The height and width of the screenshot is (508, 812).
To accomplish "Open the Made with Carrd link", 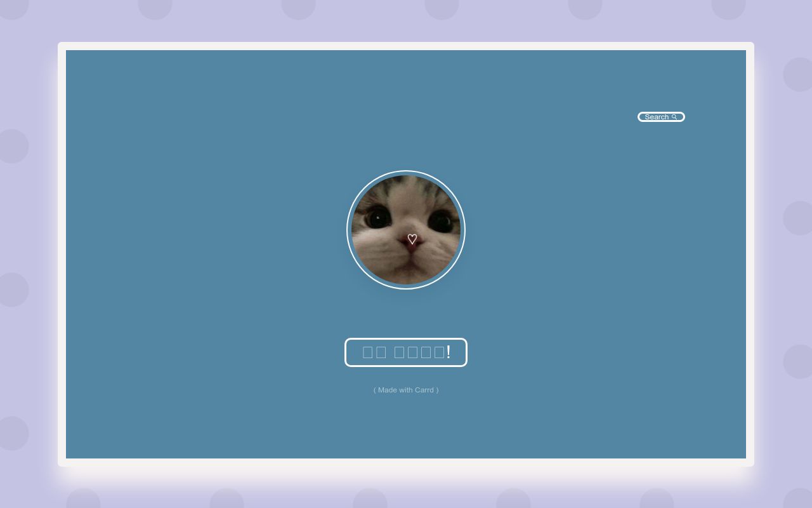I will (406, 390).
